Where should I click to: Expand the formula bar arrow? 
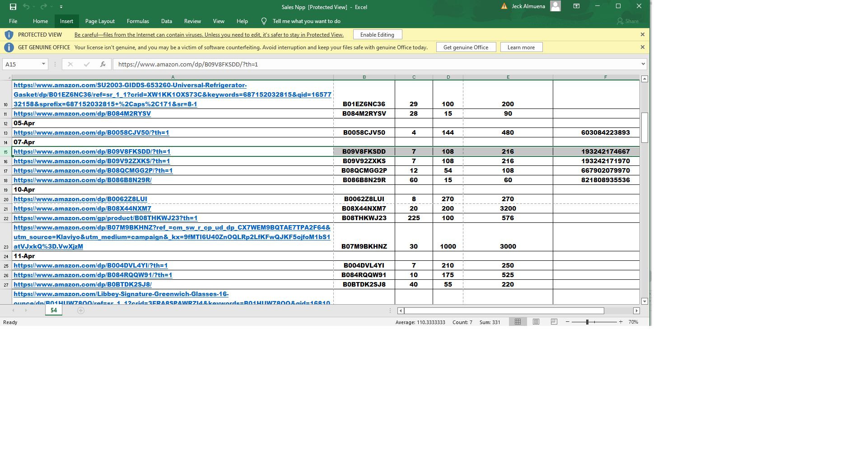pyautogui.click(x=643, y=64)
